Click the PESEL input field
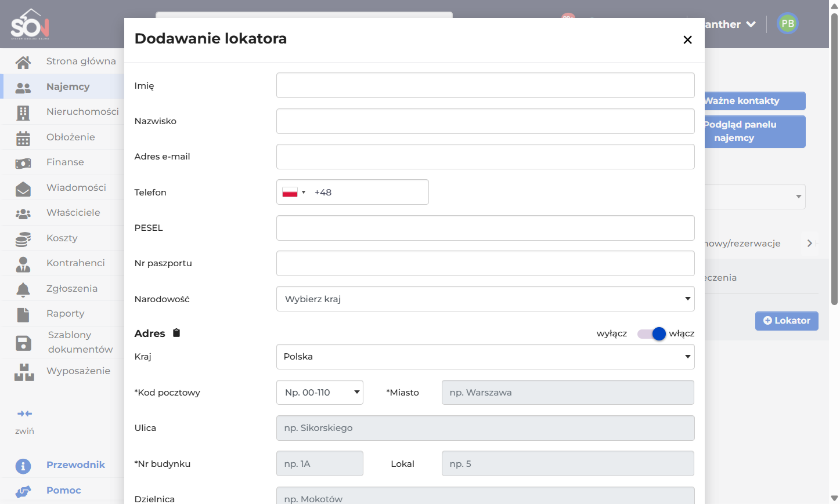The width and height of the screenshot is (840, 504). click(485, 228)
